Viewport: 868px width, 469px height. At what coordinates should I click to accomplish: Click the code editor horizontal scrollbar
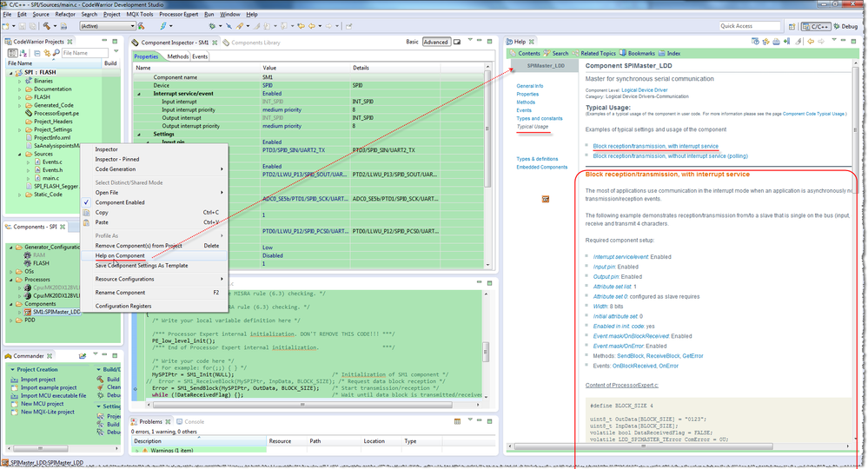(304, 404)
